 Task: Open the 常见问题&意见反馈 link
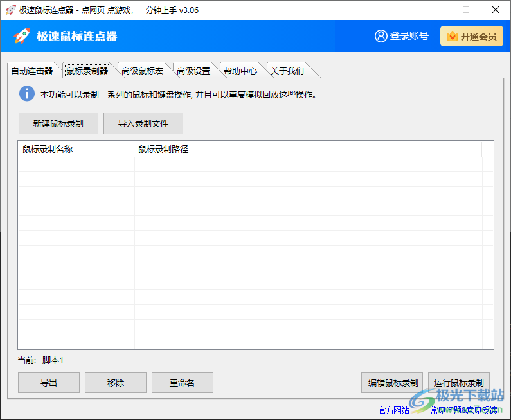pos(464,410)
